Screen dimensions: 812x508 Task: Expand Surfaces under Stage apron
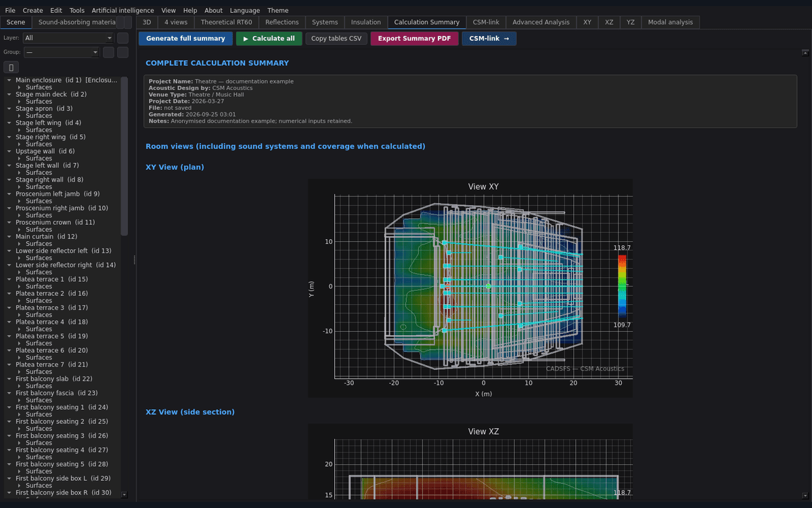click(x=20, y=116)
